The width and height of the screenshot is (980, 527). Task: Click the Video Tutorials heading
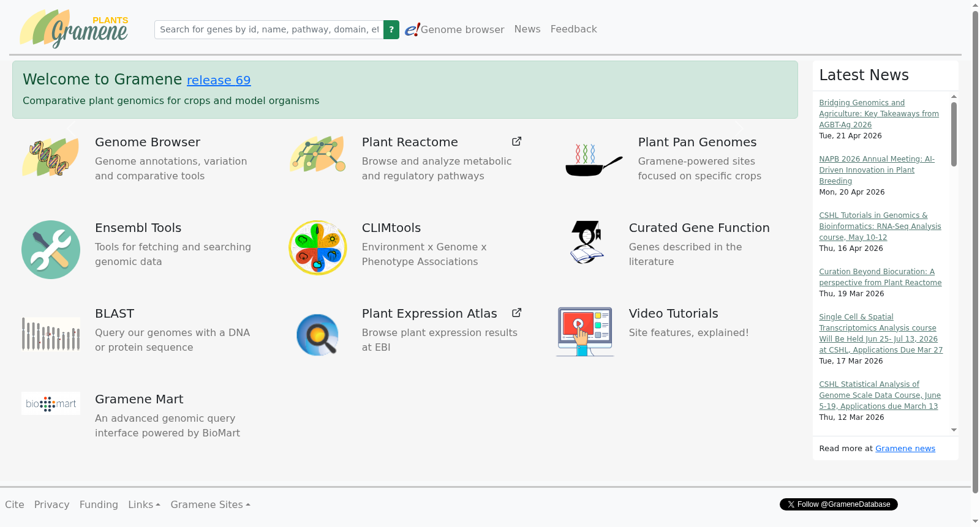[673, 313]
